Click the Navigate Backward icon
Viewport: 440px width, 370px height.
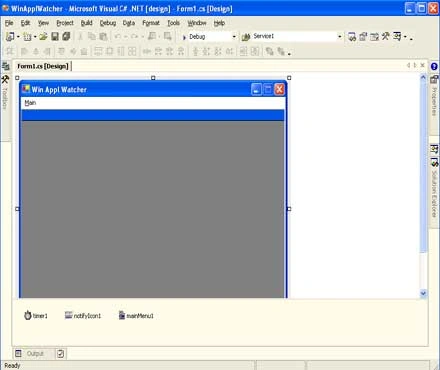click(152, 36)
